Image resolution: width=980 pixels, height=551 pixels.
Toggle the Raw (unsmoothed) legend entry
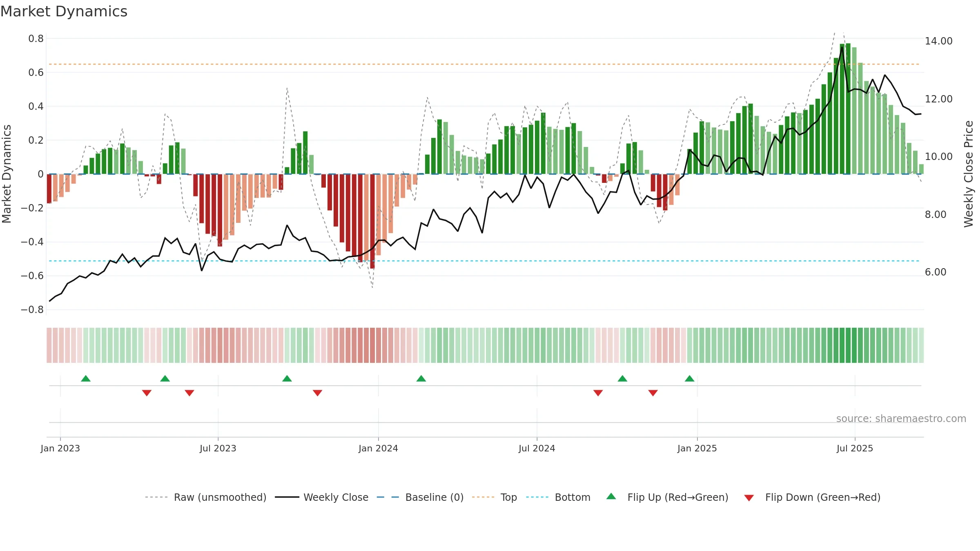[205, 497]
